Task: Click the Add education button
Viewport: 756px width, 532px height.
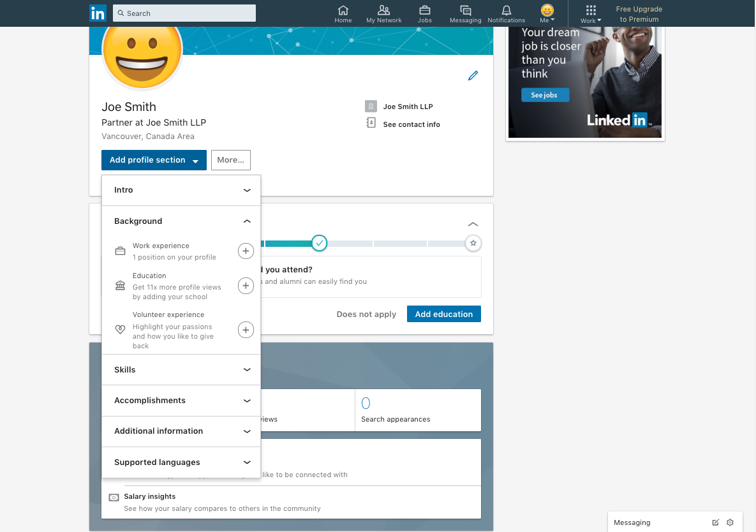Action: pos(443,314)
